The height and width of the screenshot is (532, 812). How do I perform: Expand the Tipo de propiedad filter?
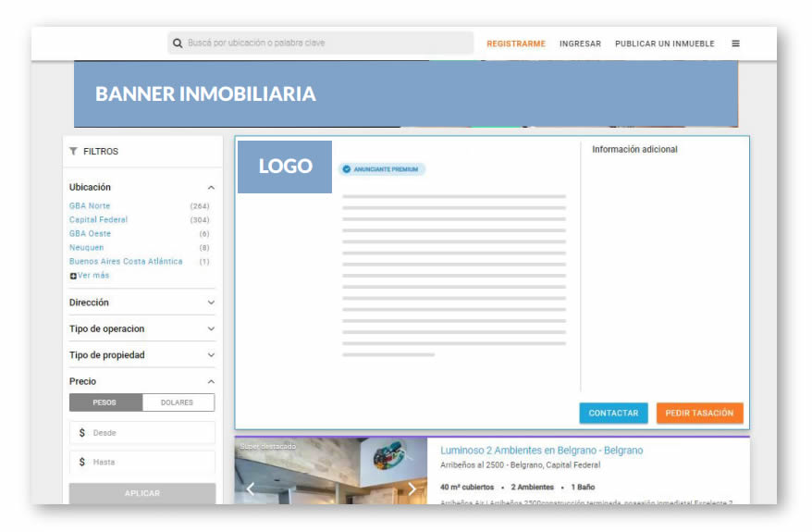pyautogui.click(x=211, y=355)
